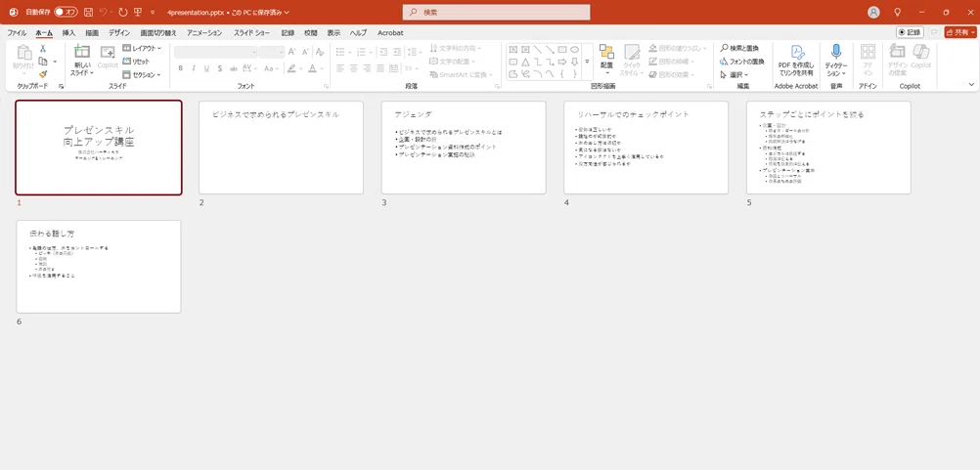Viewport: 980px width, 470px height.
Task: Select slide 5 ステップごとにポイントを絞る thumbnail
Action: (x=828, y=148)
